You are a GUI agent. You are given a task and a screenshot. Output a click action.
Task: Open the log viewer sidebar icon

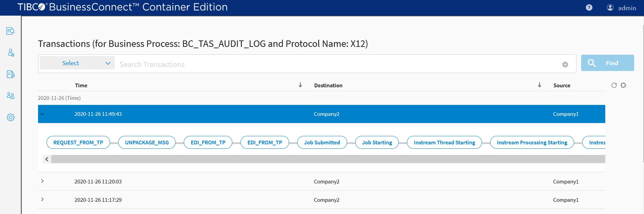point(11,31)
